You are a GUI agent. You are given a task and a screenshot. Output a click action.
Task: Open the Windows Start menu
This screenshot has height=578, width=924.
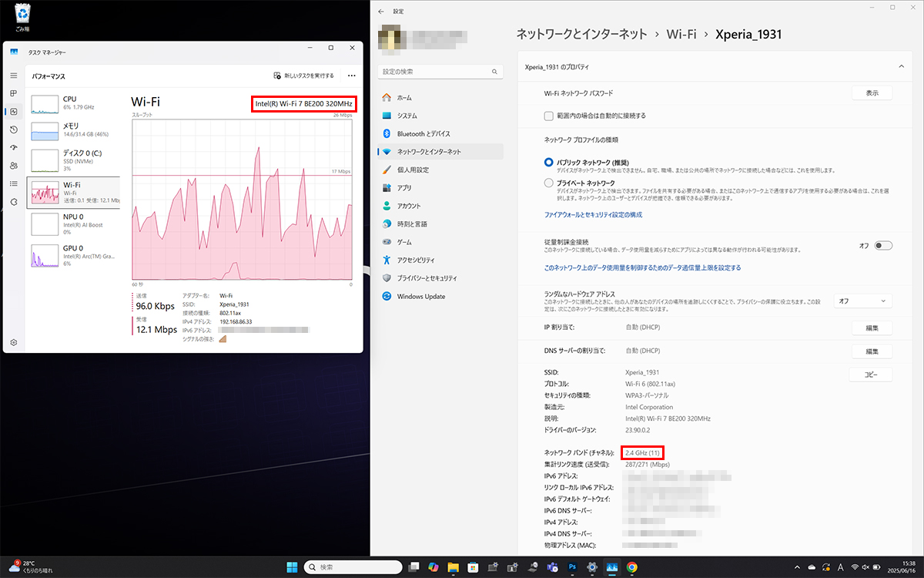click(x=293, y=567)
